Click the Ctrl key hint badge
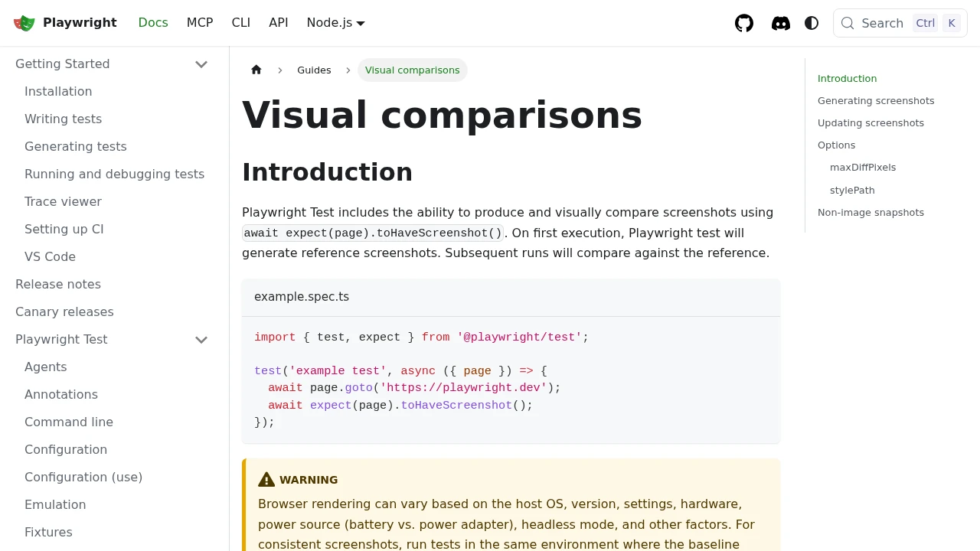This screenshot has height=551, width=980. pyautogui.click(x=925, y=23)
